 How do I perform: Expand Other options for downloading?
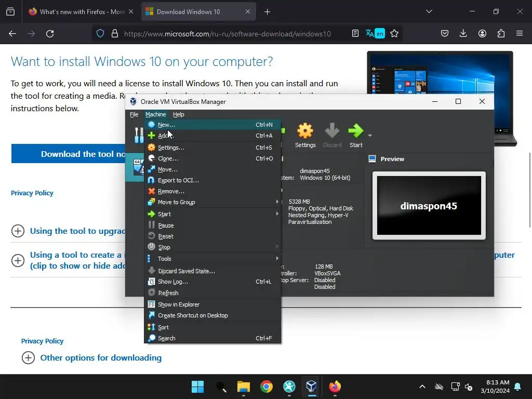[x=28, y=357]
